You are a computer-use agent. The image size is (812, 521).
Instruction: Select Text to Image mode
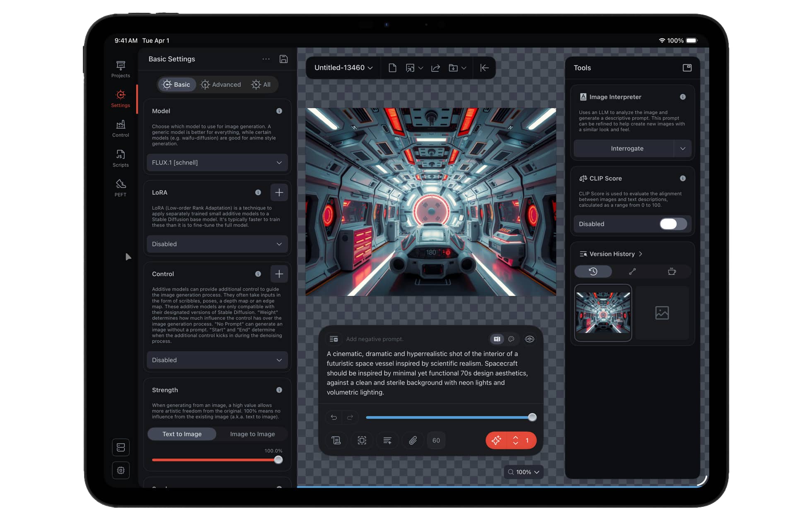point(182,434)
